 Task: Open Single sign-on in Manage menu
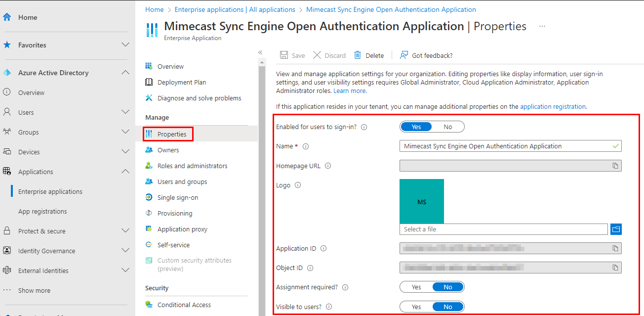click(177, 197)
